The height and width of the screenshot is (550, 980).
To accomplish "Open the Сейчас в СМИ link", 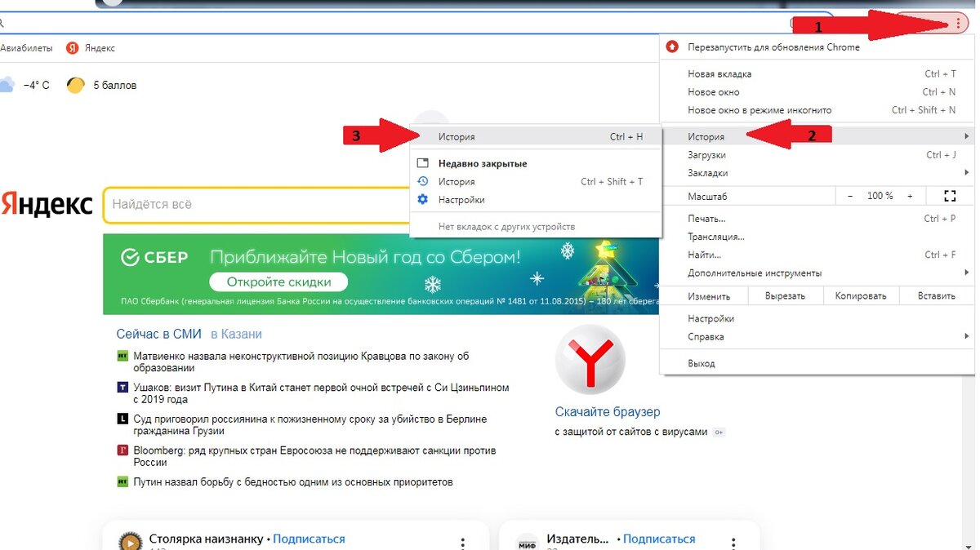I will click(160, 334).
